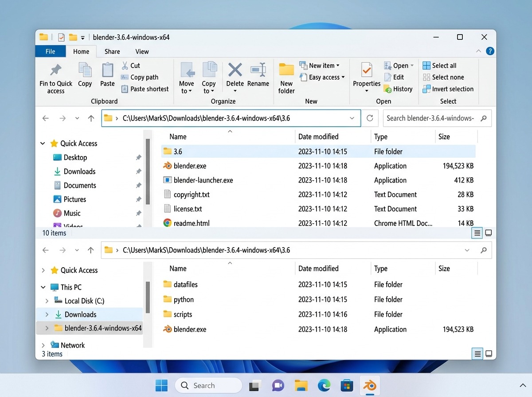Click the Search blender-3.6.4-windows box
532x397 pixels.
coord(437,118)
